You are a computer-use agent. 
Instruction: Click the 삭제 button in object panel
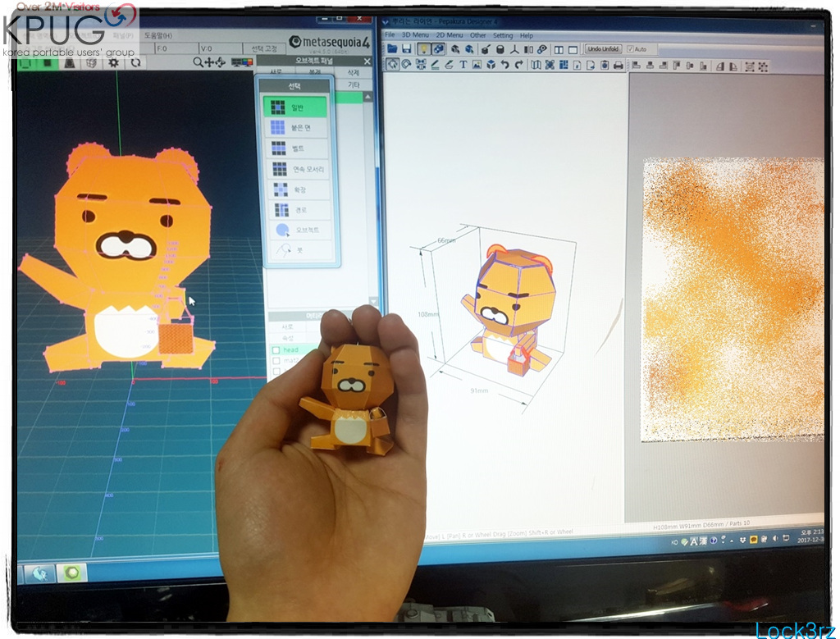pos(354,72)
